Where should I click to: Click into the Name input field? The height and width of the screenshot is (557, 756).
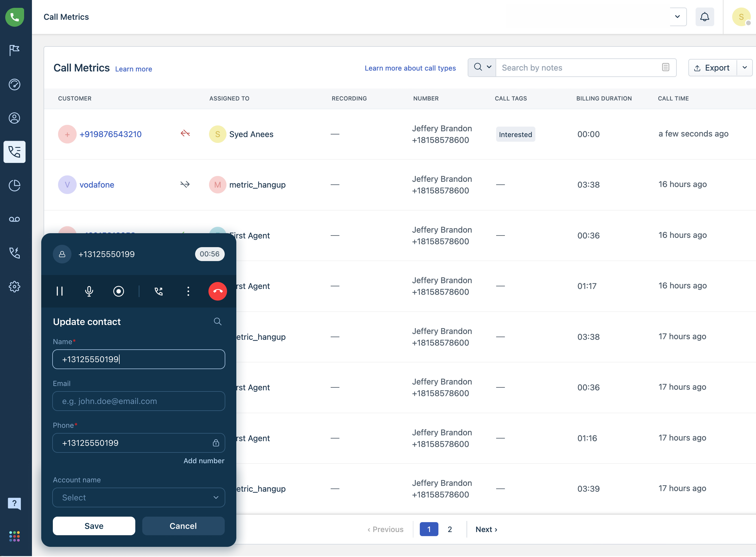(138, 360)
